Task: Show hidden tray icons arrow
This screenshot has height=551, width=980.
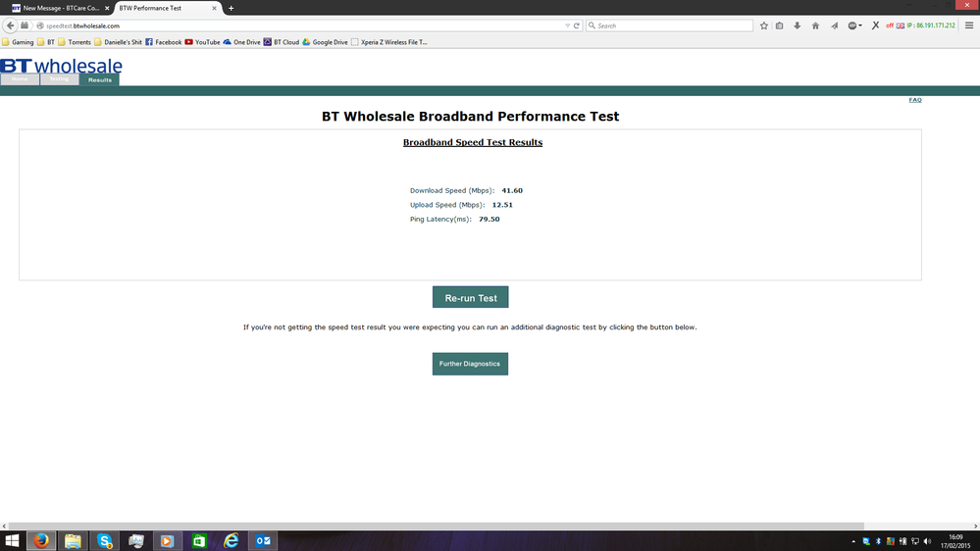Action: 853,541
